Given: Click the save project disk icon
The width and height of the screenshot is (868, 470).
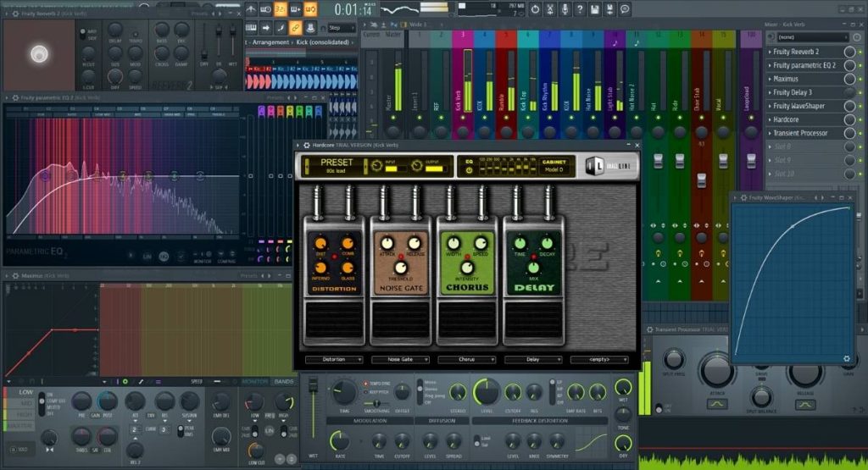Looking at the screenshot, I should tap(594, 8).
